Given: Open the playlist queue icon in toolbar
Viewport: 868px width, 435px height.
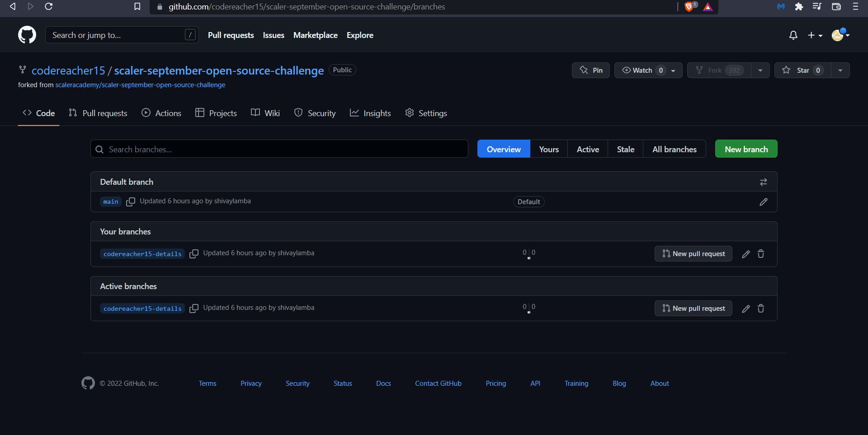Looking at the screenshot, I should [817, 6].
